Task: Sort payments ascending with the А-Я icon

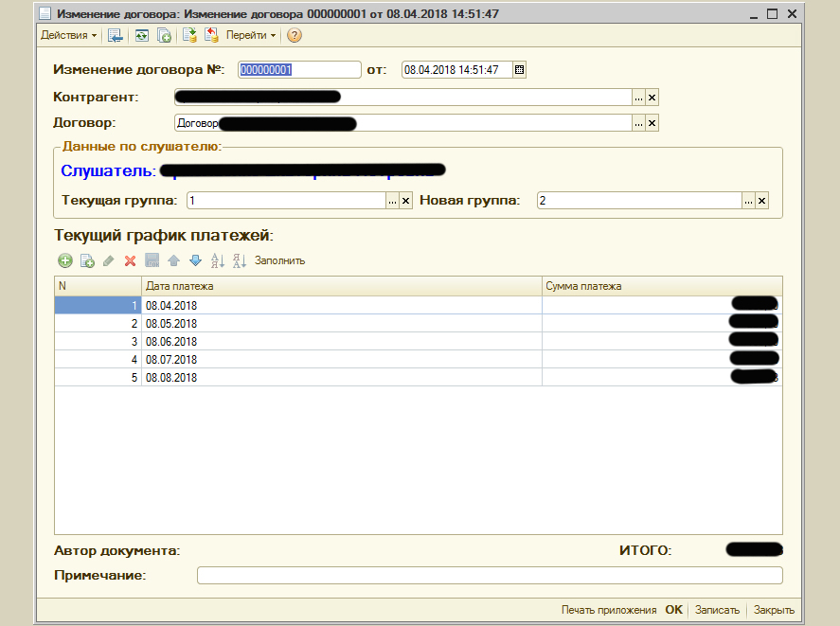Action: (217, 260)
